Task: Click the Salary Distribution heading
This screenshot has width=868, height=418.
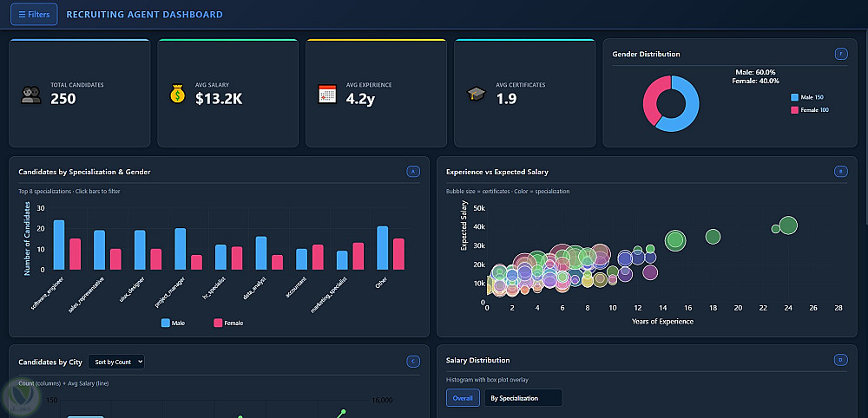Action: tap(477, 360)
